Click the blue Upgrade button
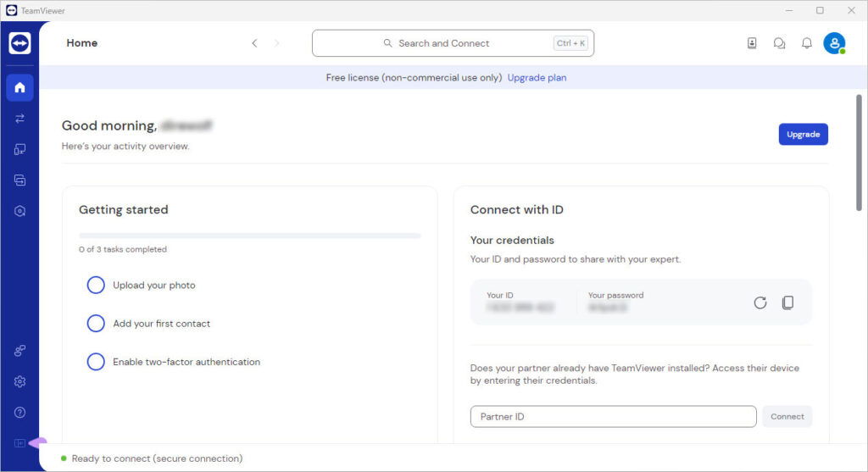The image size is (868, 472). pos(804,135)
